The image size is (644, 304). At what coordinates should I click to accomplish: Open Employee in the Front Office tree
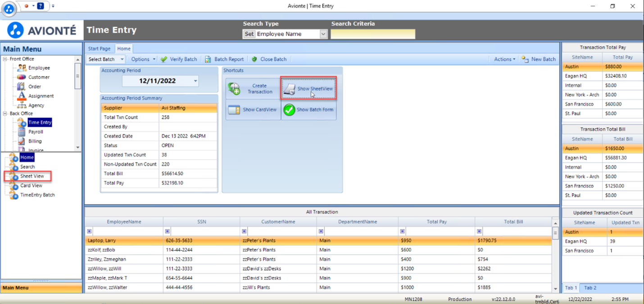(x=39, y=68)
